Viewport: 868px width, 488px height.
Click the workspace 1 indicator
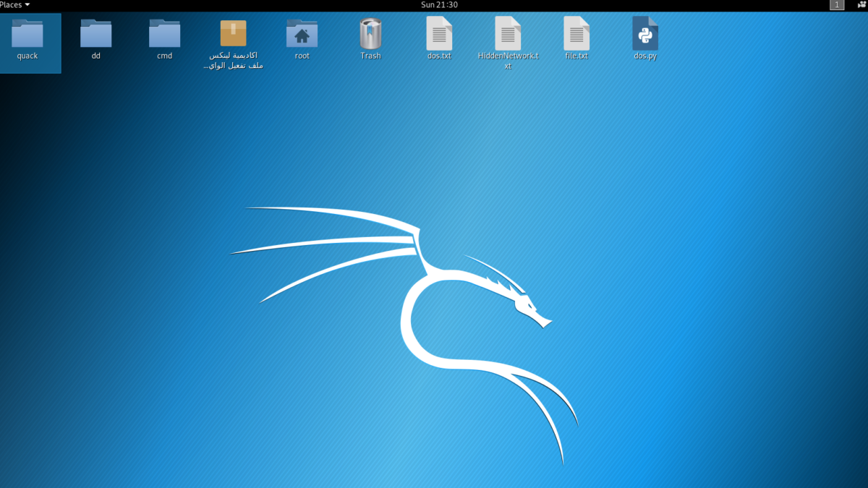[837, 5]
